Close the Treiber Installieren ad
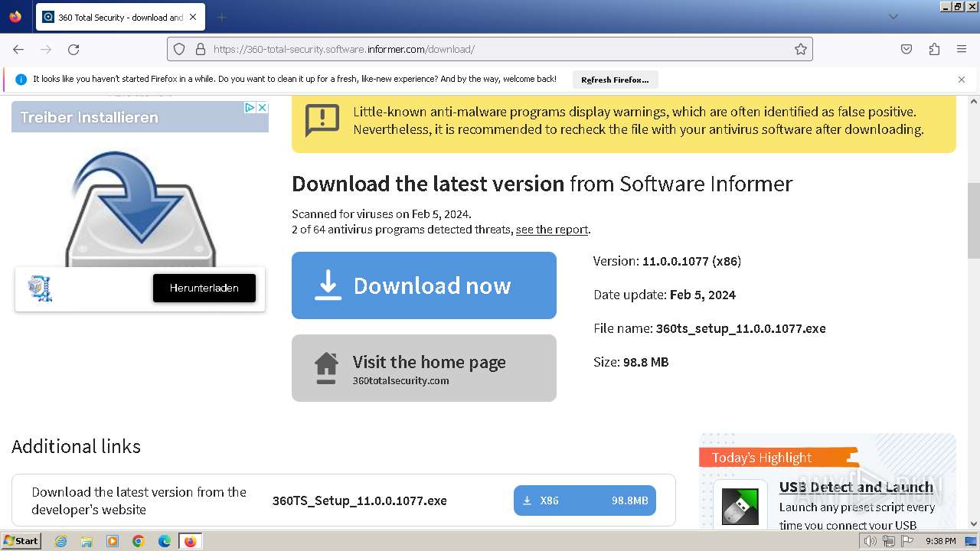 (262, 107)
